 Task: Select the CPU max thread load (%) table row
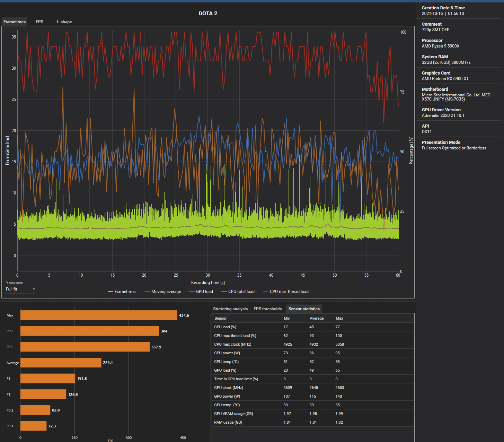(313, 336)
